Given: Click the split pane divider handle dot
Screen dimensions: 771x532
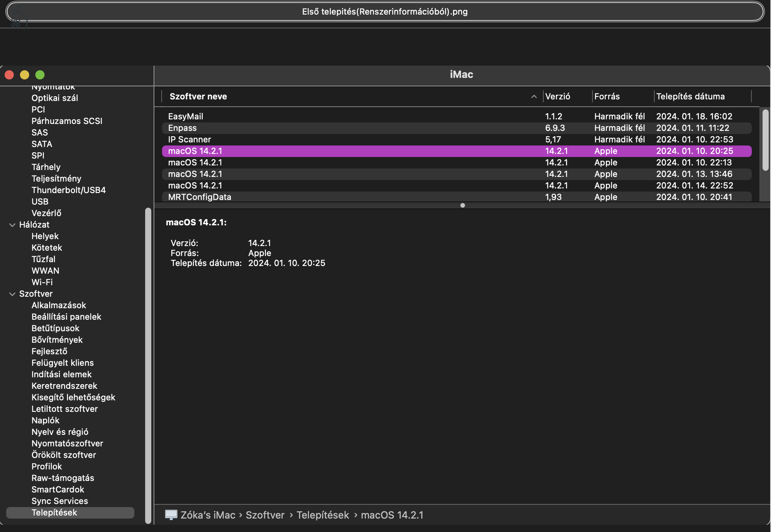Looking at the screenshot, I should tap(462, 205).
